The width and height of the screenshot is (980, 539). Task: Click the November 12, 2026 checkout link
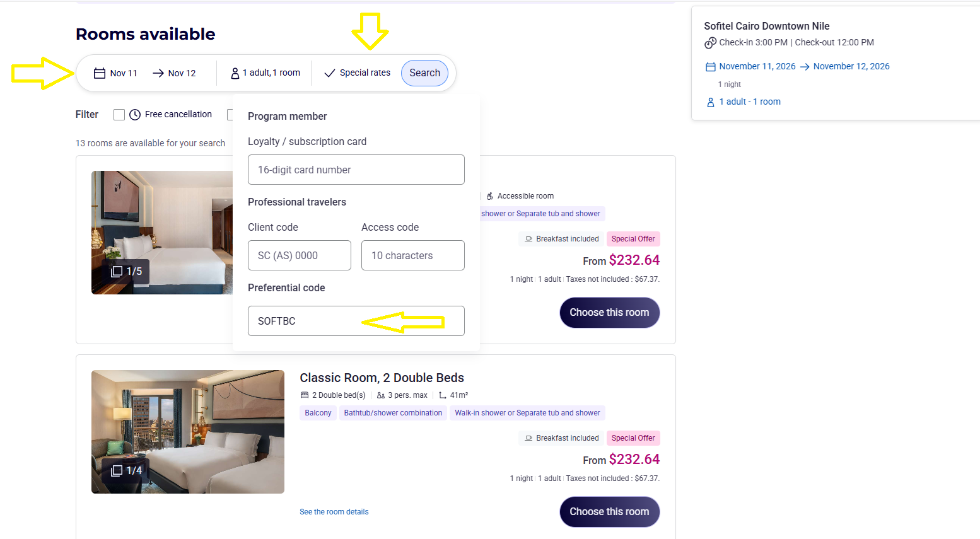(851, 66)
